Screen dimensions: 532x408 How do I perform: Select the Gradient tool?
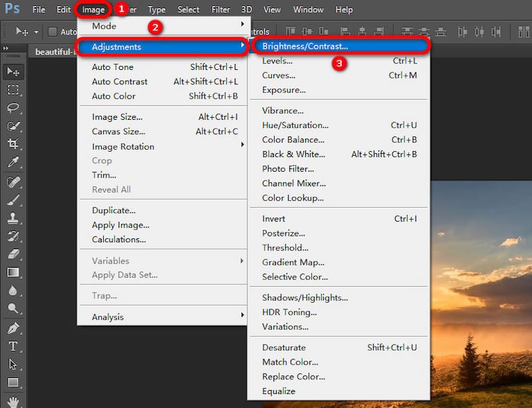click(x=15, y=273)
